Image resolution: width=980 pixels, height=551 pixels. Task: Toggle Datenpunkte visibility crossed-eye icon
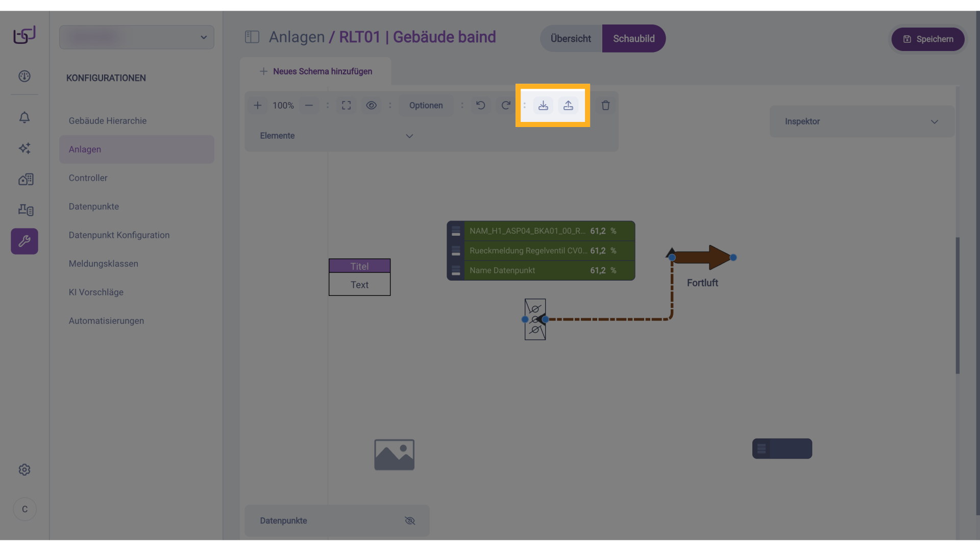410,521
